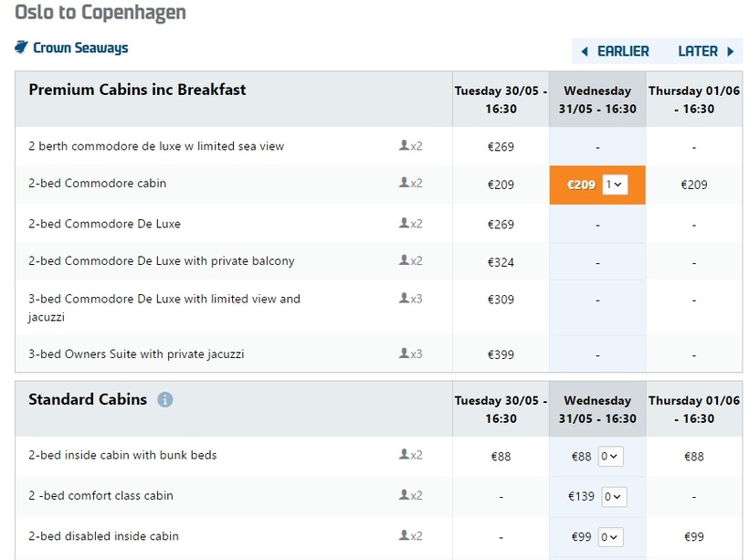Click person icon for 3-bed Owners Suite

tap(404, 354)
